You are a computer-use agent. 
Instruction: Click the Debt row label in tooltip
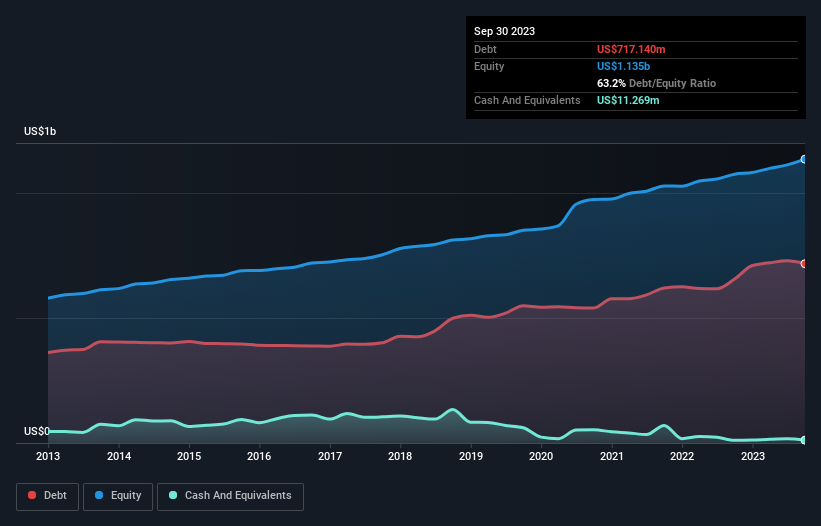[485, 49]
